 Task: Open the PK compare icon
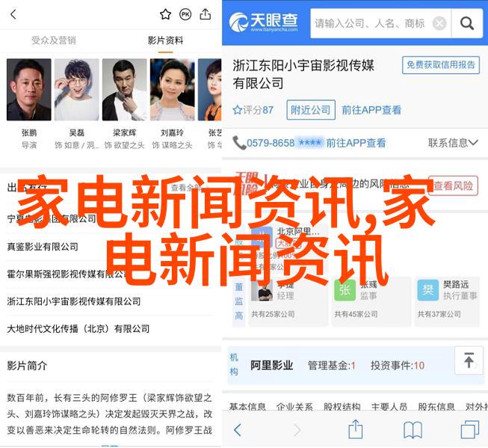coord(185,14)
